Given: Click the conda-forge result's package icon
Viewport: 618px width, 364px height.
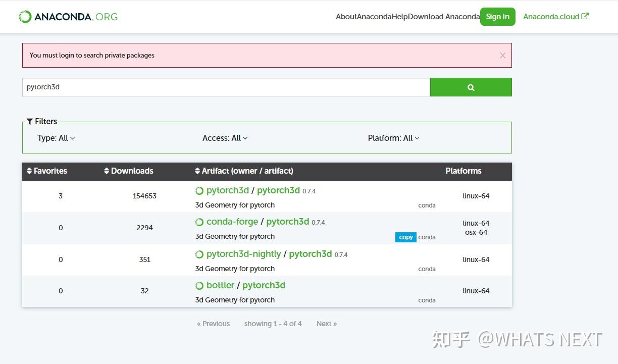Looking at the screenshot, I should 199,221.
